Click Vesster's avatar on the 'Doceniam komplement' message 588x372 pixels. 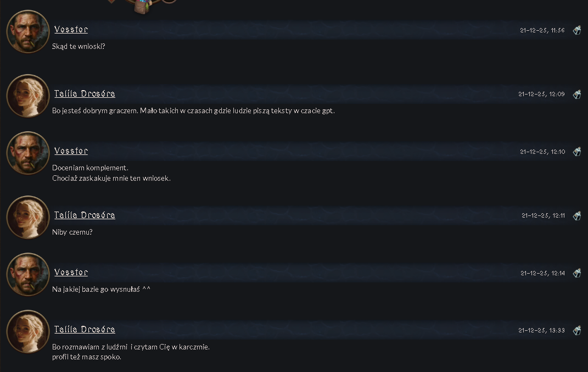click(28, 153)
